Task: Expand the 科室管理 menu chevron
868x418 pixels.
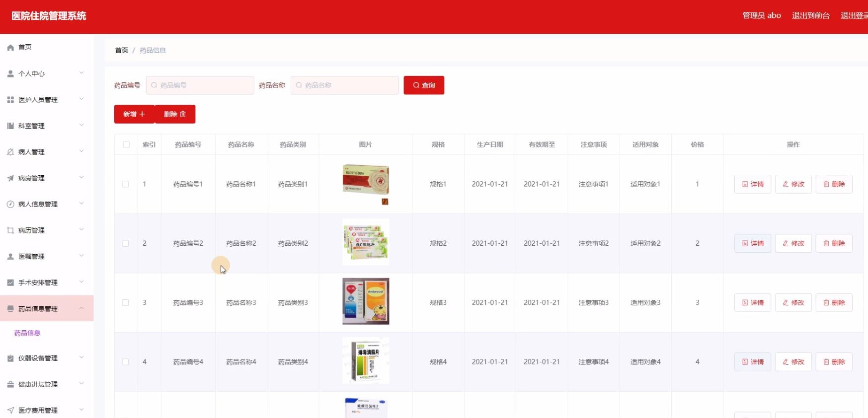Action: (81, 125)
